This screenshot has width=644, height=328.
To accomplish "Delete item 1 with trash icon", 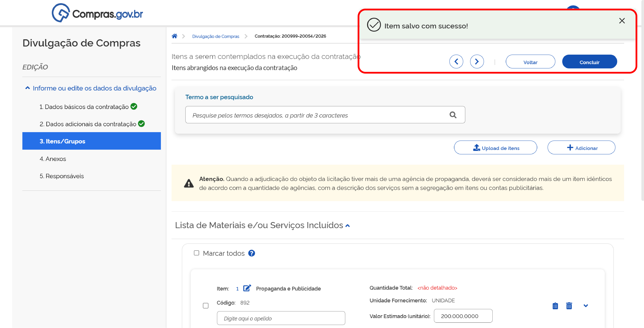I will [x=569, y=306].
